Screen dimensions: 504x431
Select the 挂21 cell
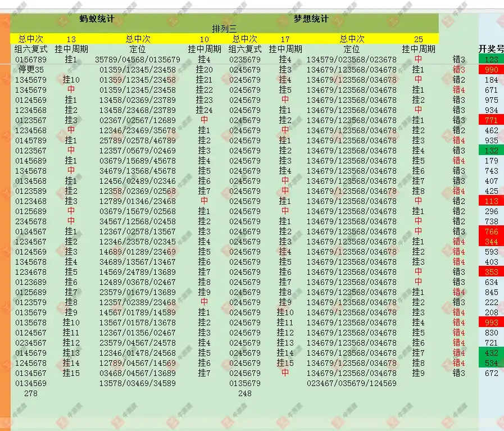click(x=205, y=80)
